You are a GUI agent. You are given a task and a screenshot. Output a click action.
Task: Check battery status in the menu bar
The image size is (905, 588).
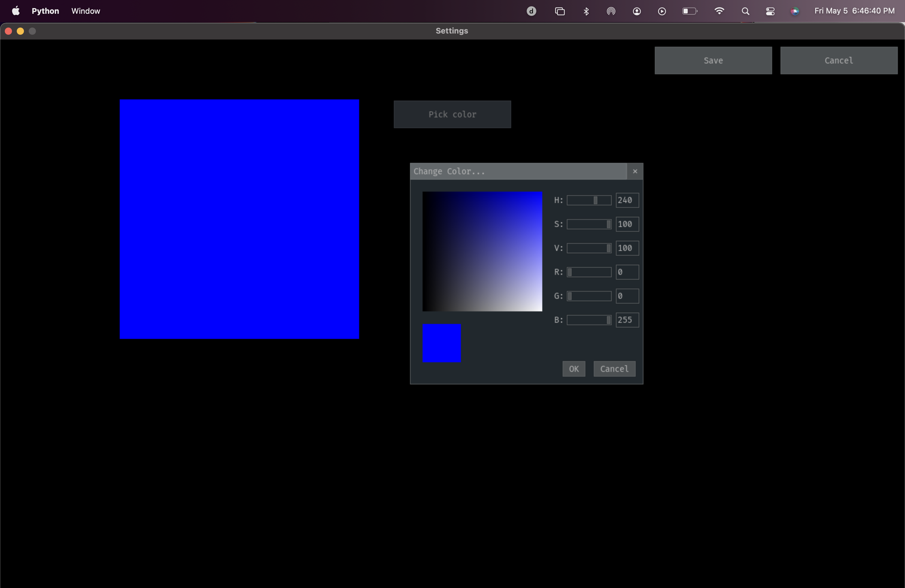click(x=689, y=11)
